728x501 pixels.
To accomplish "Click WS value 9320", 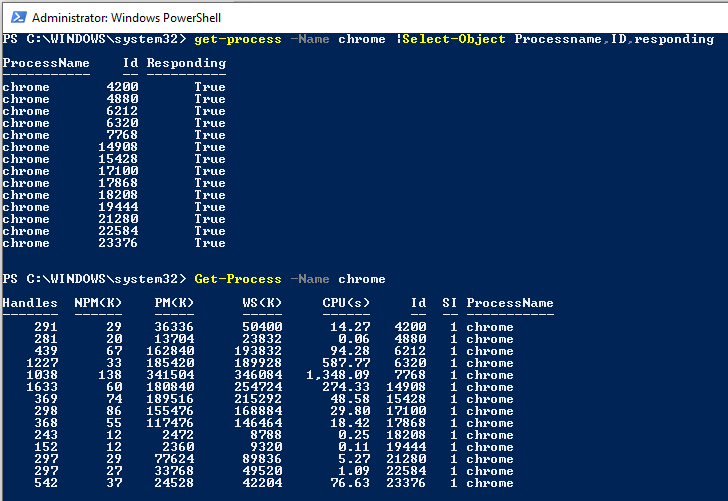I will click(x=266, y=447).
